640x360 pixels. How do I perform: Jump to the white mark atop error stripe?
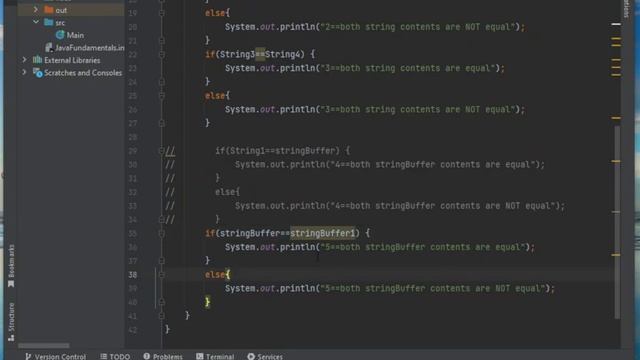(616, 24)
